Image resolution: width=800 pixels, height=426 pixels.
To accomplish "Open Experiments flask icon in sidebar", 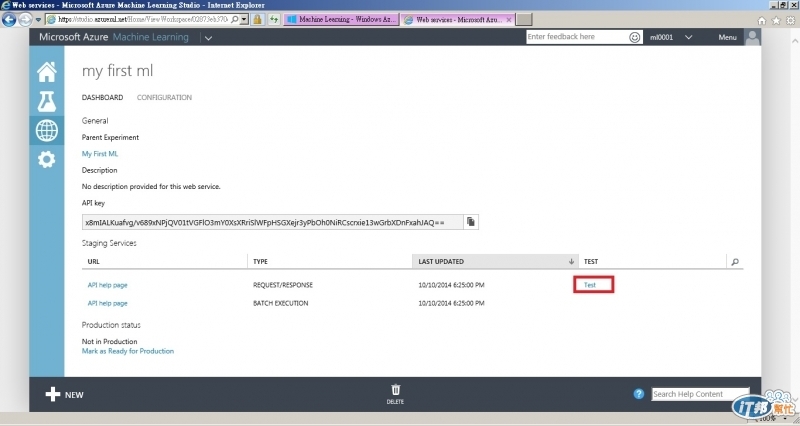I will pos(46,102).
